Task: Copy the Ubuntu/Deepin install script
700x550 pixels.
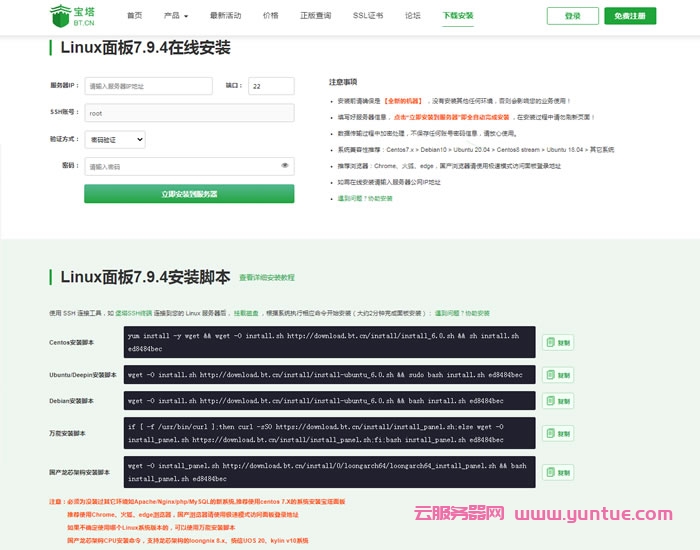Action: (556, 375)
